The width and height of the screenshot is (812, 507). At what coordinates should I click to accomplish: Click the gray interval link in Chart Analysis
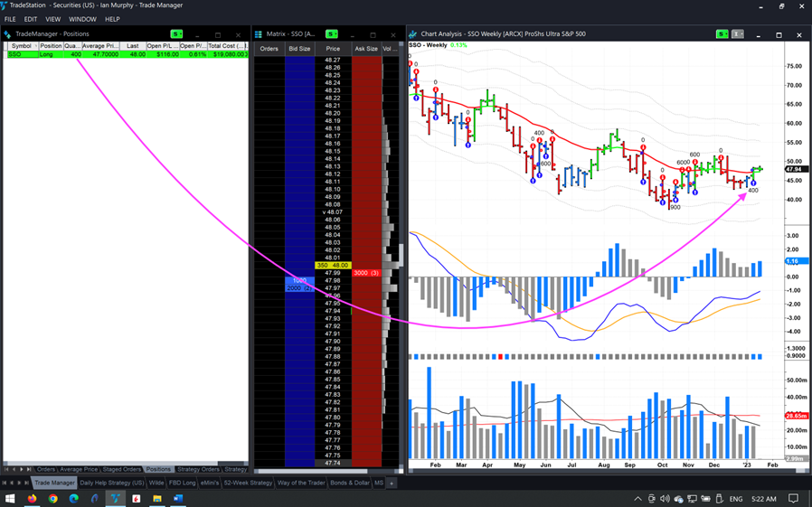[x=737, y=34]
